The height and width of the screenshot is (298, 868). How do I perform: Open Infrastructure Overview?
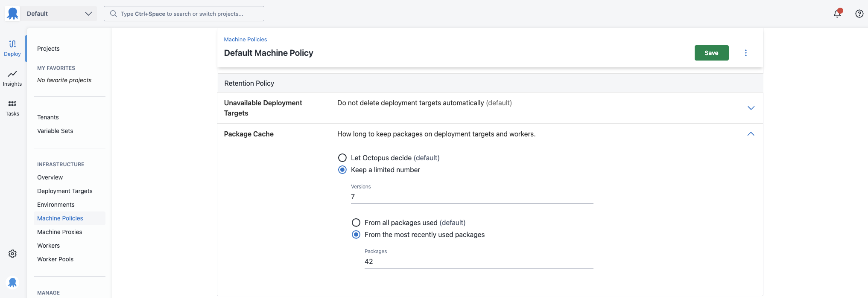(50, 177)
